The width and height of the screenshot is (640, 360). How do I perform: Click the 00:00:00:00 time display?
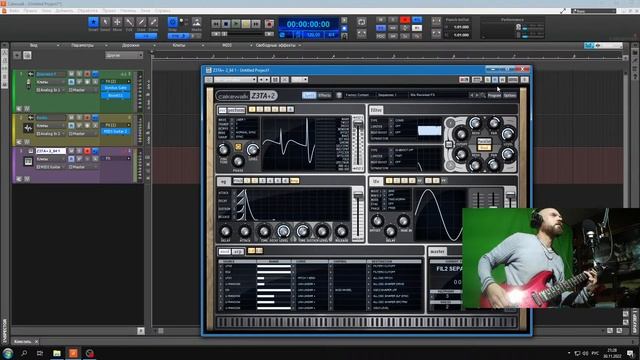pyautogui.click(x=308, y=24)
